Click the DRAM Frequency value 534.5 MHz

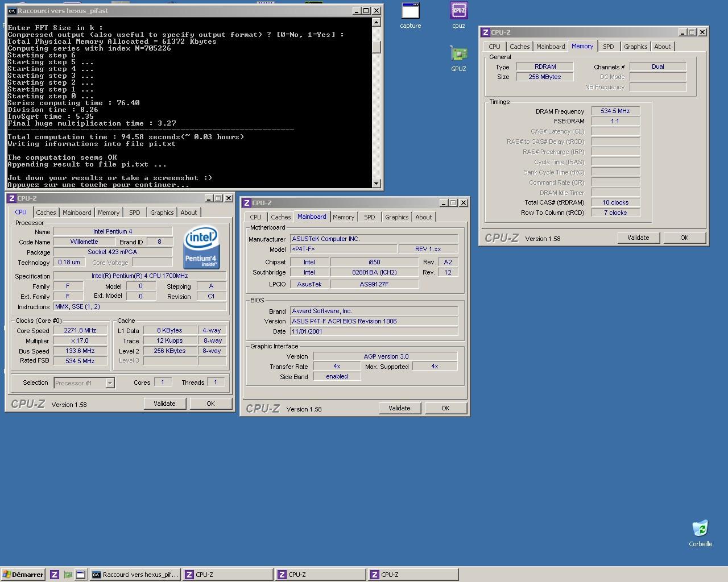tap(615, 111)
